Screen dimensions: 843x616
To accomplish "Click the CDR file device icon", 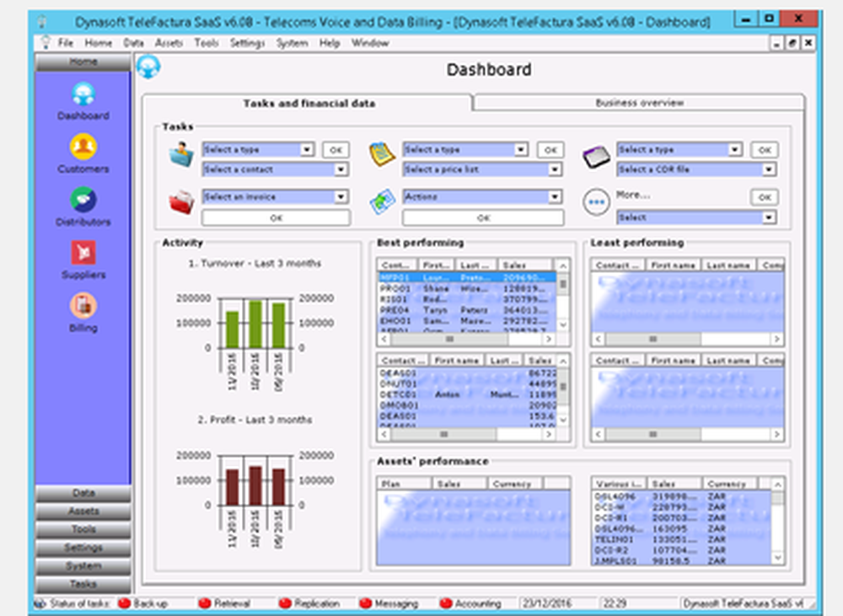I will tap(596, 156).
